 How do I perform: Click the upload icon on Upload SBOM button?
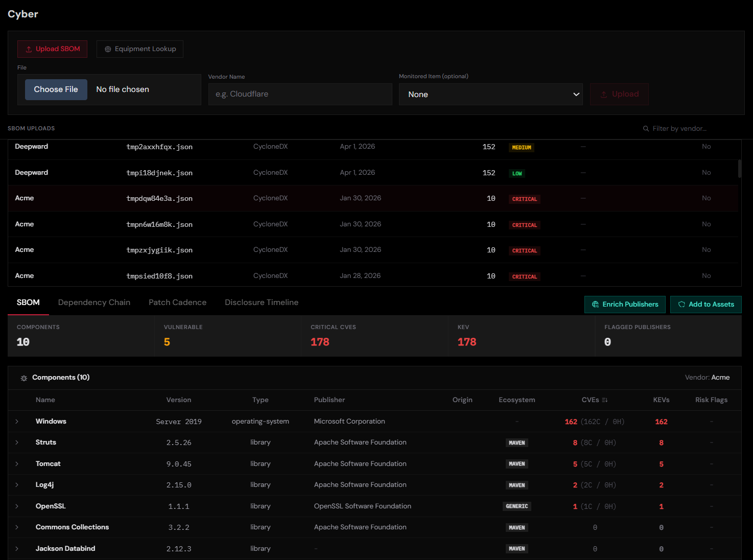(29, 49)
